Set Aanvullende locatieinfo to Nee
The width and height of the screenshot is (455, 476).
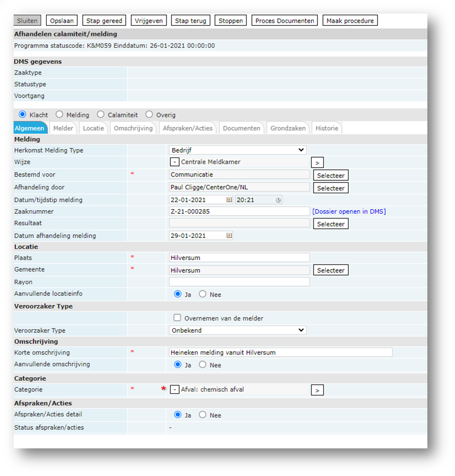202,295
